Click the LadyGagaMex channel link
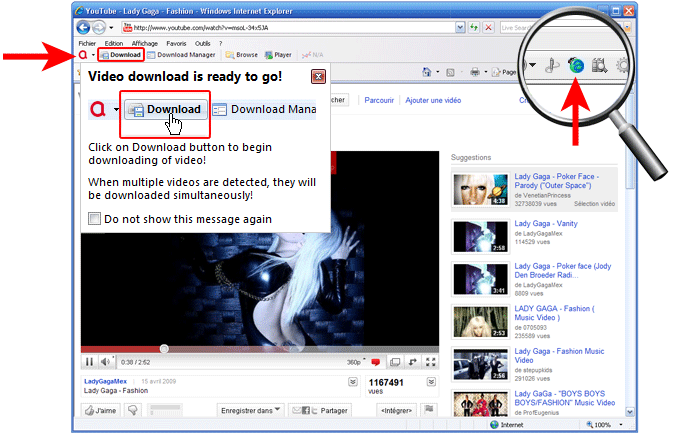The image size is (674, 435). tap(105, 381)
